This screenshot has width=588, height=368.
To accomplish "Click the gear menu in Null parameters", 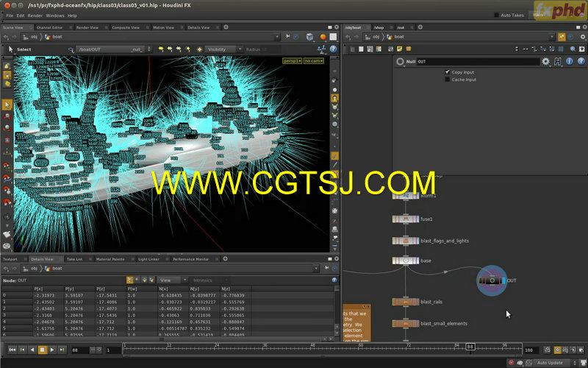I will coord(545,62).
